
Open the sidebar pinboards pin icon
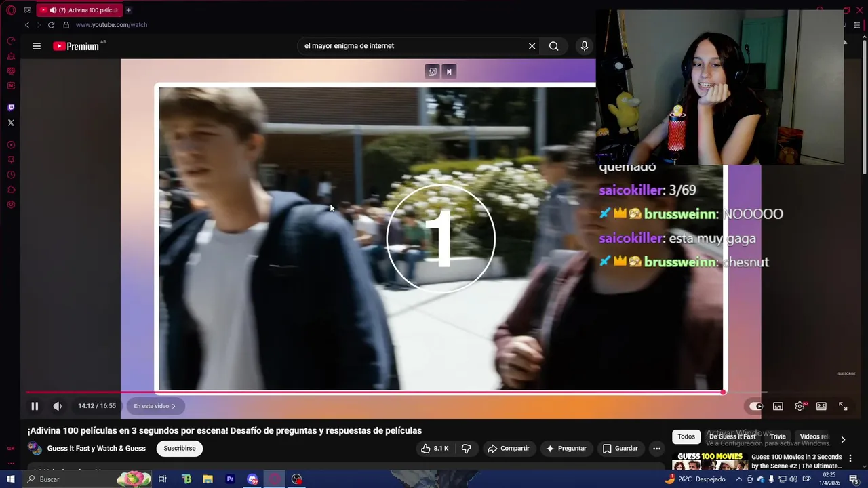pos(11,160)
